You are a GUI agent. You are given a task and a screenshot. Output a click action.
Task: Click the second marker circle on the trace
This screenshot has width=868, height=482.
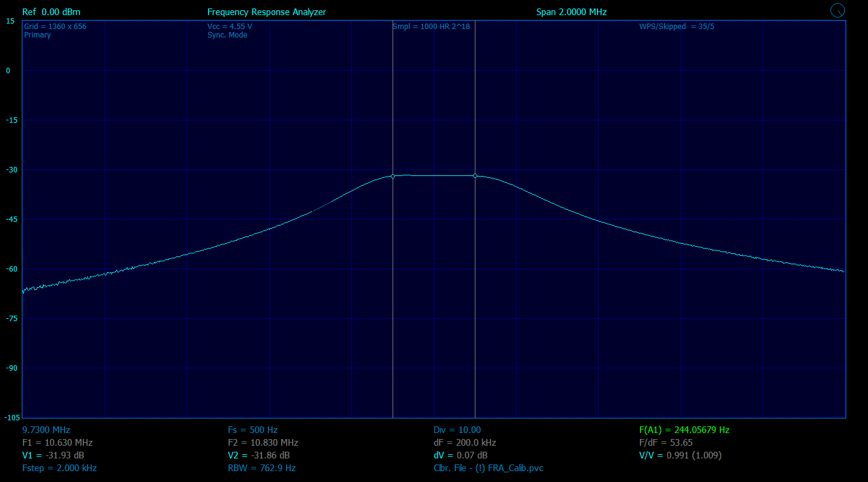475,176
